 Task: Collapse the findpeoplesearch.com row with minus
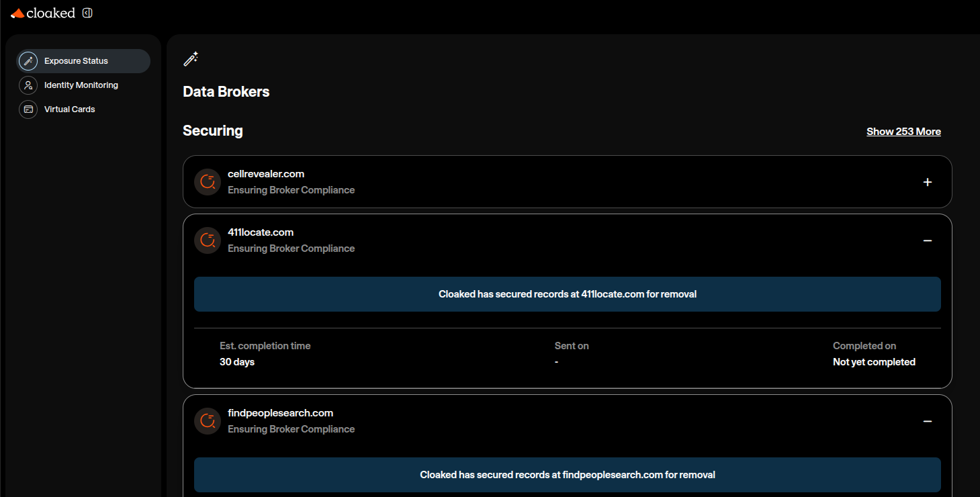tap(928, 421)
